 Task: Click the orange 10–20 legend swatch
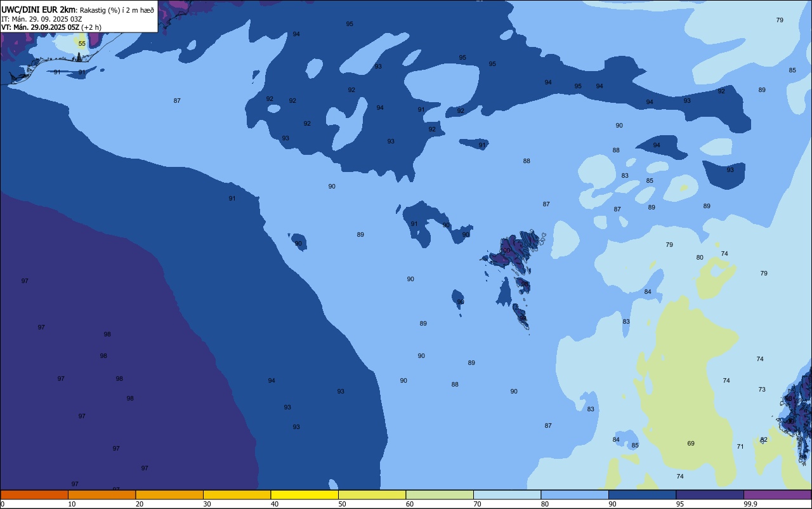pos(101,494)
